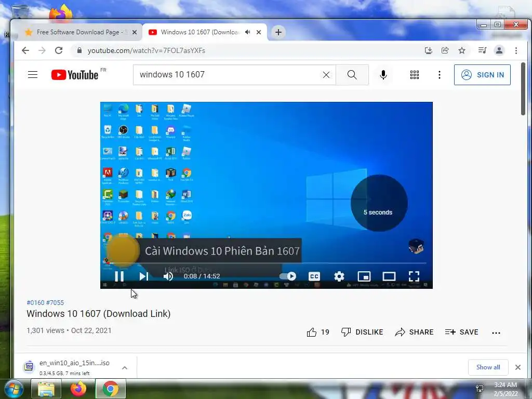This screenshot has height=399, width=532.
Task: Open the YouTube apps grid
Action: click(414, 75)
